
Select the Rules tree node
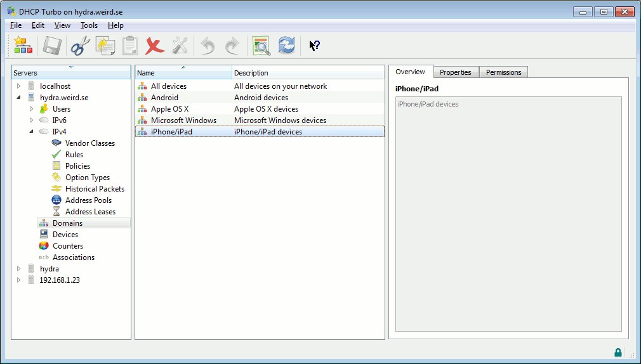tap(74, 155)
